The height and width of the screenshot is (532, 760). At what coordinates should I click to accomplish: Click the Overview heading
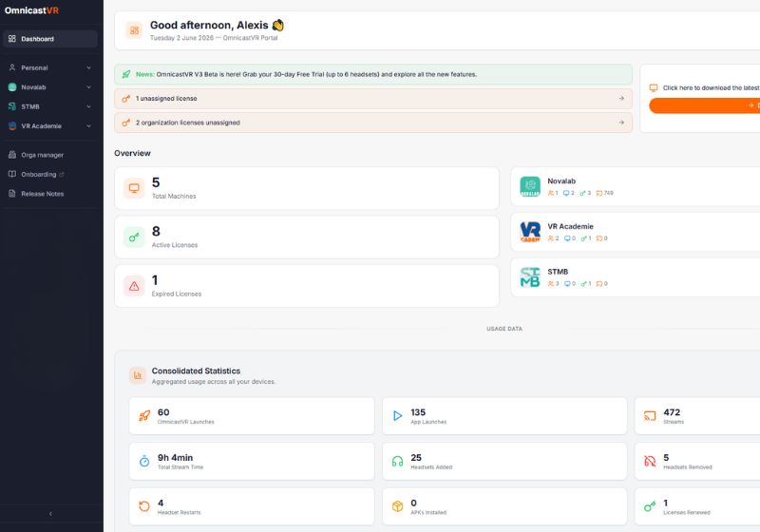coord(132,153)
